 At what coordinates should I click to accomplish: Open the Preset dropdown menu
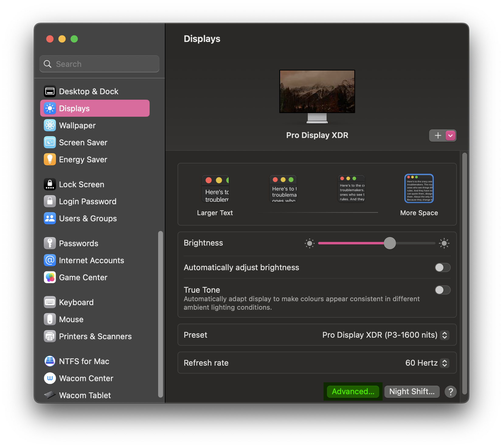(445, 335)
